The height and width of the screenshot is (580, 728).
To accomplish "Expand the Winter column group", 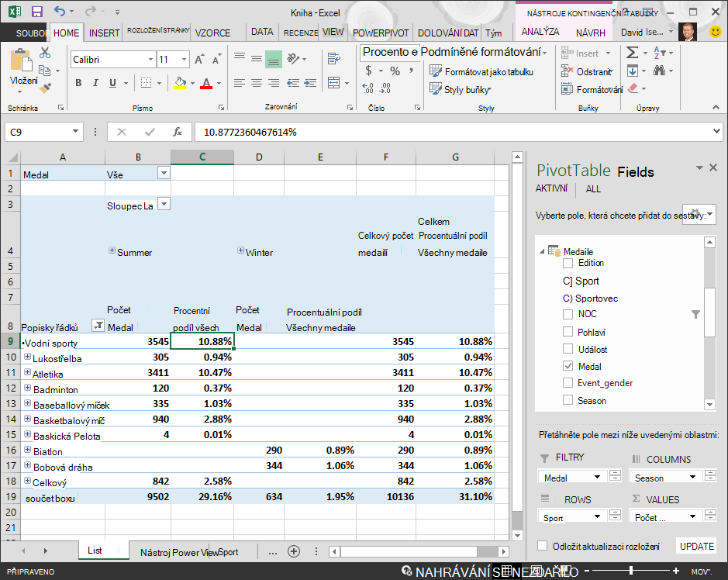I will coord(240,250).
